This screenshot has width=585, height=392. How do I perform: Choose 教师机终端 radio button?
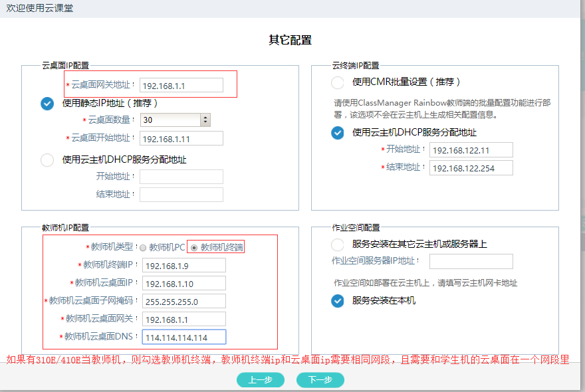point(194,248)
